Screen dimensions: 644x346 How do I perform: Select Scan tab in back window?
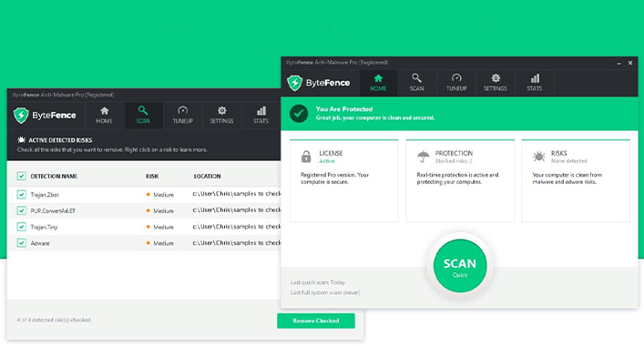click(143, 115)
